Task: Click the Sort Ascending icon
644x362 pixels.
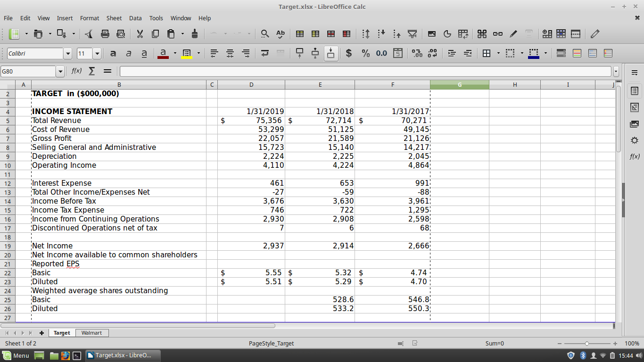Action: 381,34
